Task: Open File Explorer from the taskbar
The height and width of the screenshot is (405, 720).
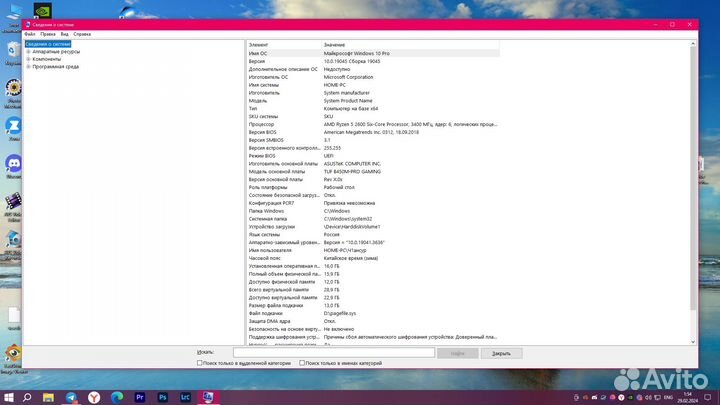Action: tap(50, 397)
